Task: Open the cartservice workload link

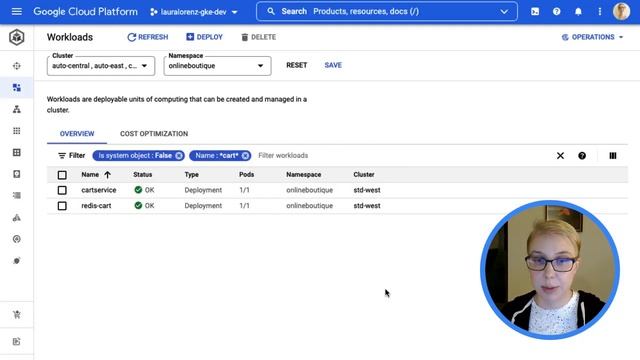Action: coord(99,190)
